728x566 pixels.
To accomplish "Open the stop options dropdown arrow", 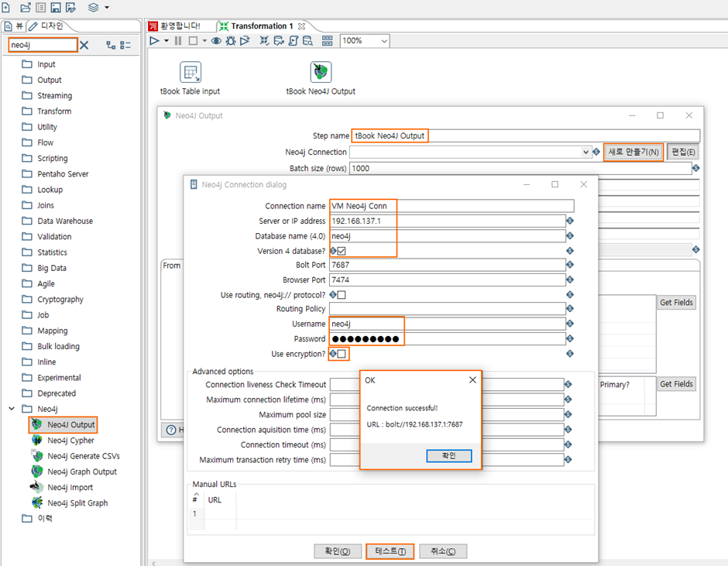I will pos(204,41).
